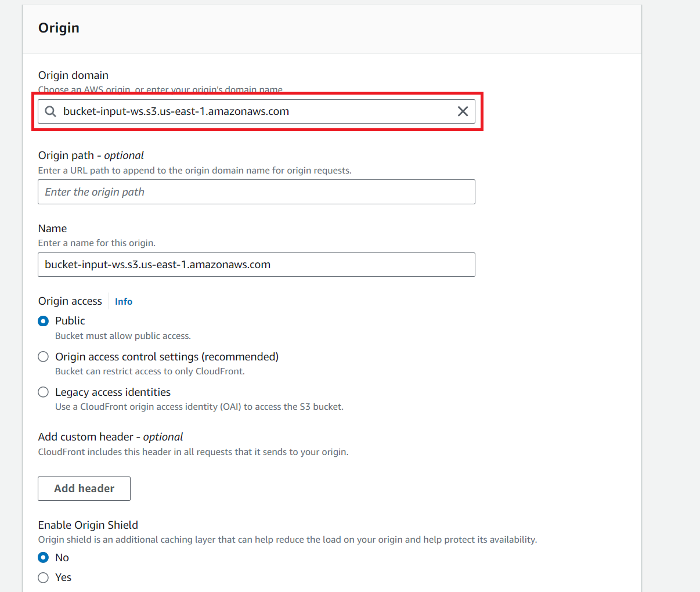Click the Origin section heading

click(59, 28)
